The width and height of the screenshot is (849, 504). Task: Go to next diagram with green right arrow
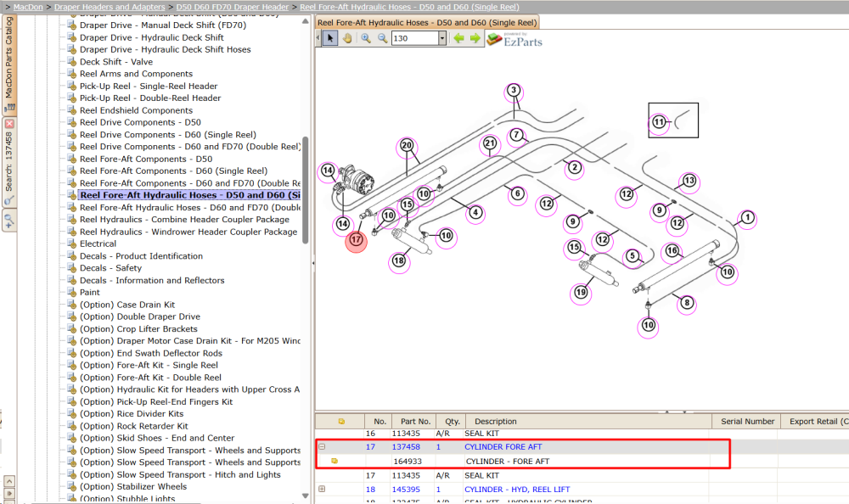point(475,38)
